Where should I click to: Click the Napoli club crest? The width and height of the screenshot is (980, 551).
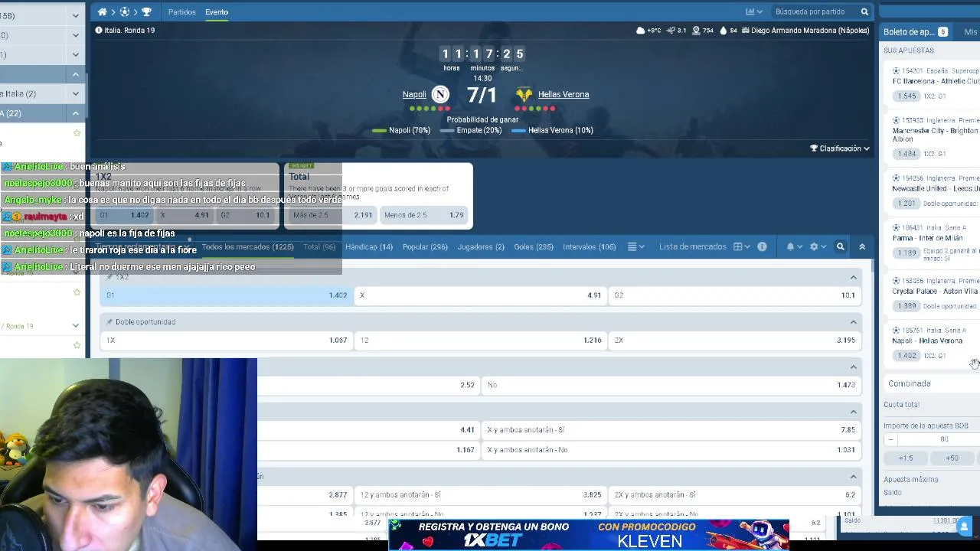tap(440, 94)
